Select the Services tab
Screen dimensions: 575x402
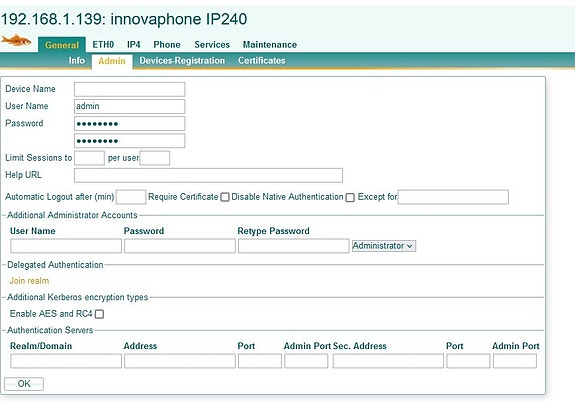click(212, 45)
